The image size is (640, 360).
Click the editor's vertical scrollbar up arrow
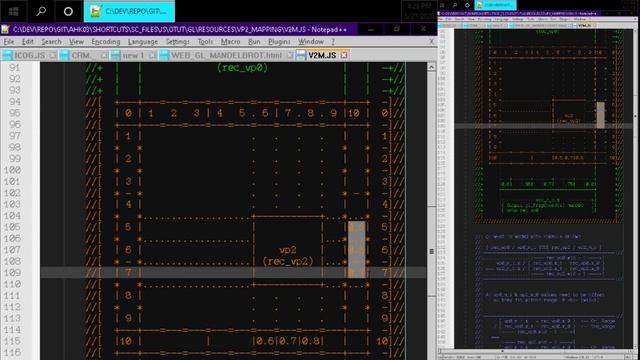pos(431,67)
